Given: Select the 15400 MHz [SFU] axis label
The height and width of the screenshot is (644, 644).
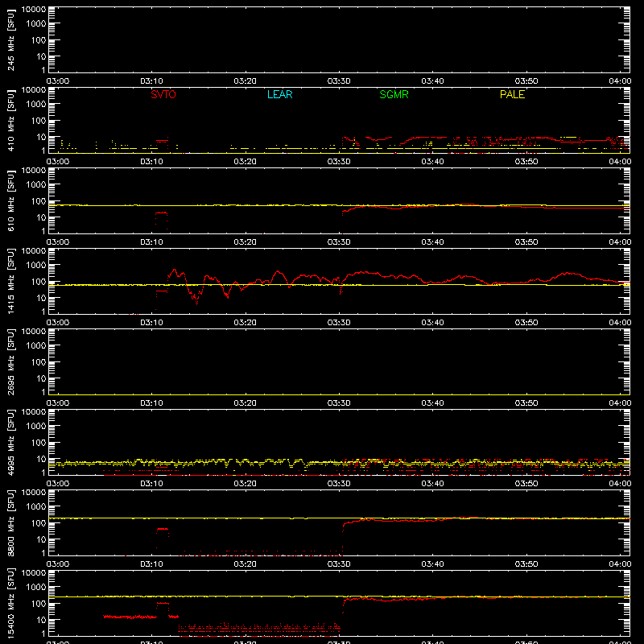Looking at the screenshot, I should [11, 603].
